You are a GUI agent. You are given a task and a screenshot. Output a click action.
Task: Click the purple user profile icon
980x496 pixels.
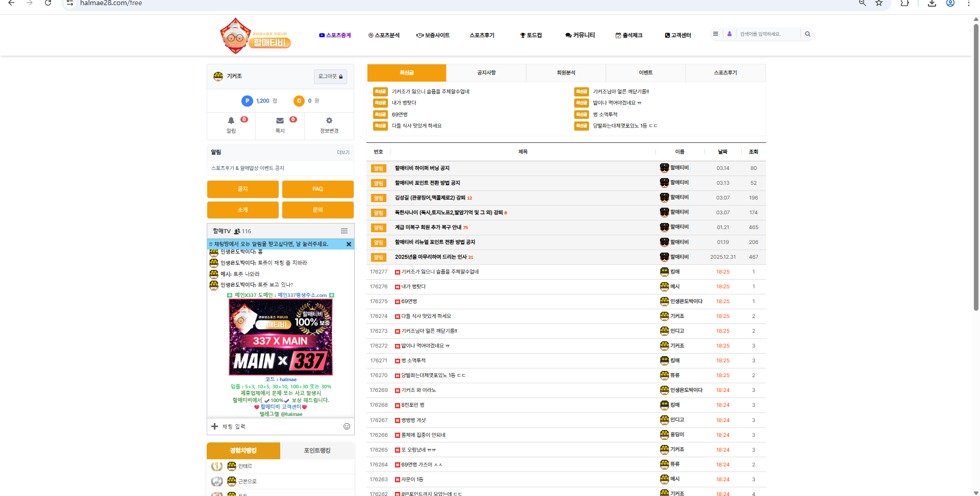pyautogui.click(x=729, y=34)
